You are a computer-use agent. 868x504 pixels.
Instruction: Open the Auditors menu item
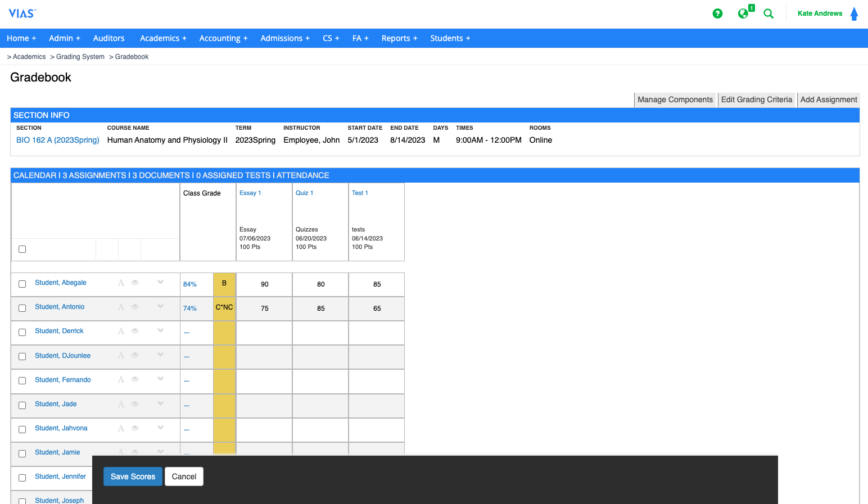pyautogui.click(x=108, y=38)
